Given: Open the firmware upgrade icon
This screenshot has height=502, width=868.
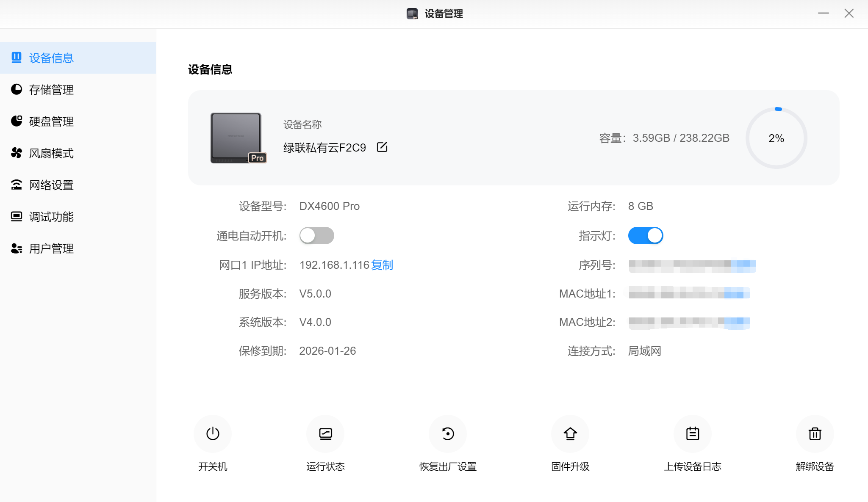Looking at the screenshot, I should (x=570, y=434).
